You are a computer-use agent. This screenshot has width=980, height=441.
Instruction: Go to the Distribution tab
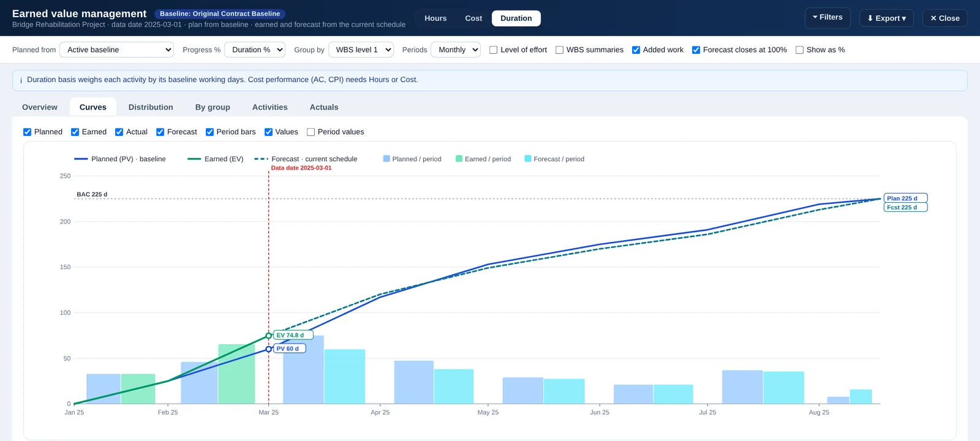[151, 107]
